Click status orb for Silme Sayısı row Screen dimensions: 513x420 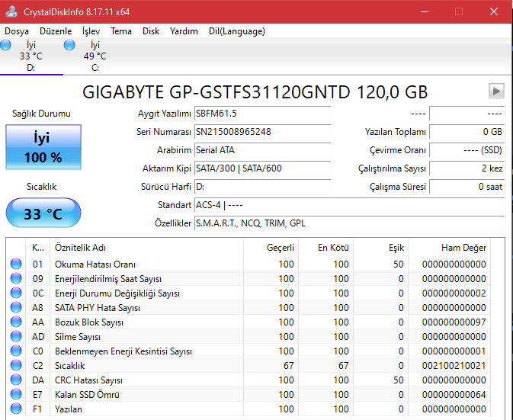(x=16, y=336)
